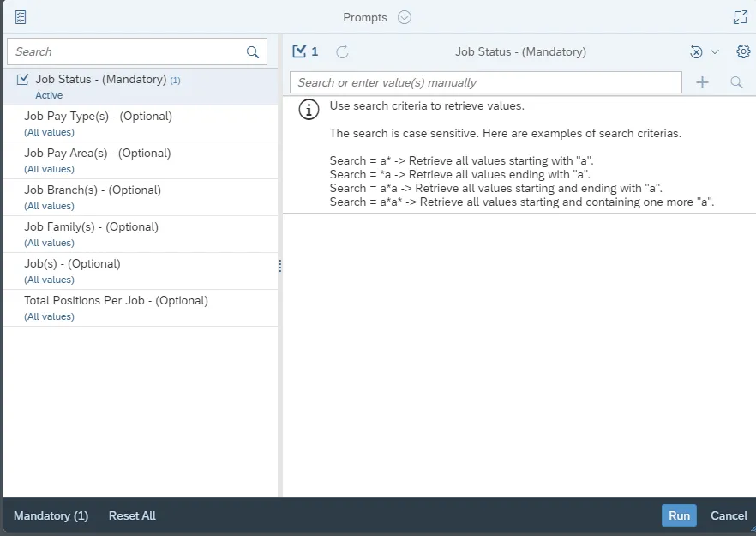Expand the dialog to full screen
756x536 pixels.
coord(741,17)
